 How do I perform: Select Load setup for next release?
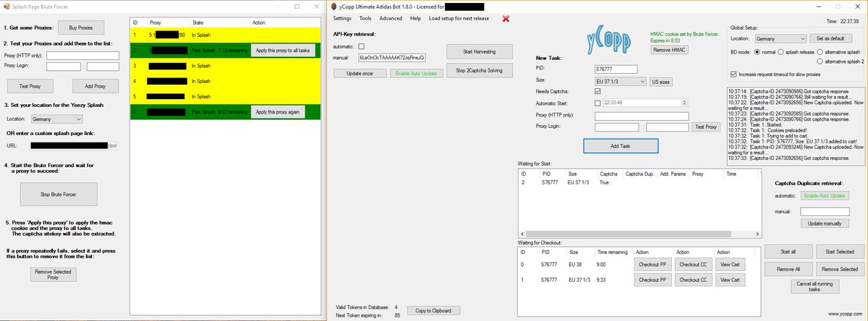(459, 18)
